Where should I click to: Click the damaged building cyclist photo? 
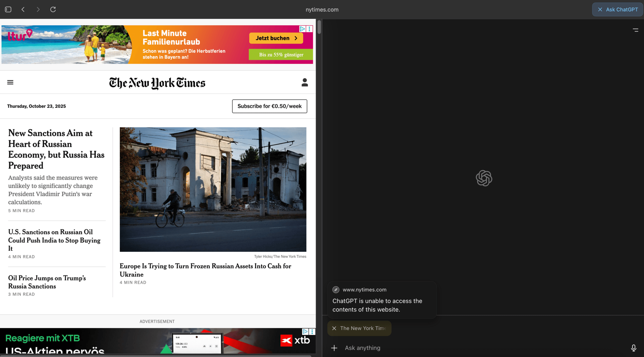pos(213,189)
